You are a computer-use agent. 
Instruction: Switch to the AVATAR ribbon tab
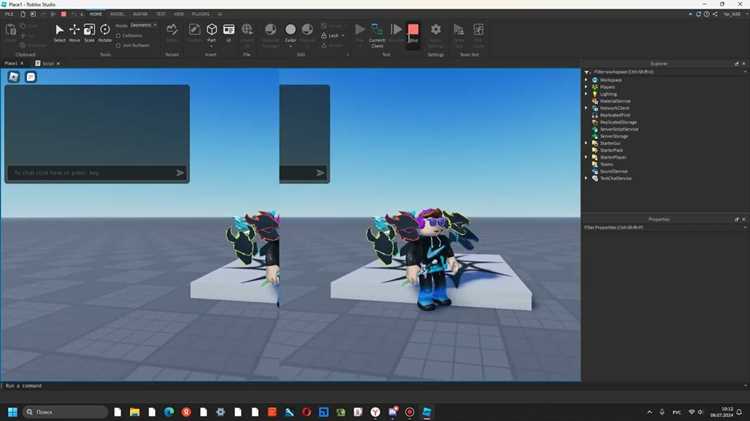tap(140, 14)
